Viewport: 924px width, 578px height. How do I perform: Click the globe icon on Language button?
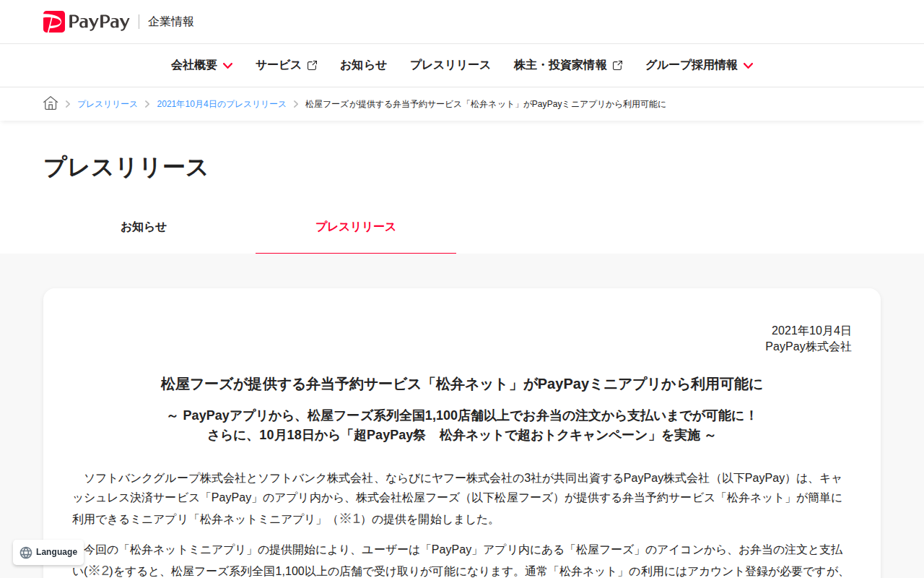coord(26,553)
